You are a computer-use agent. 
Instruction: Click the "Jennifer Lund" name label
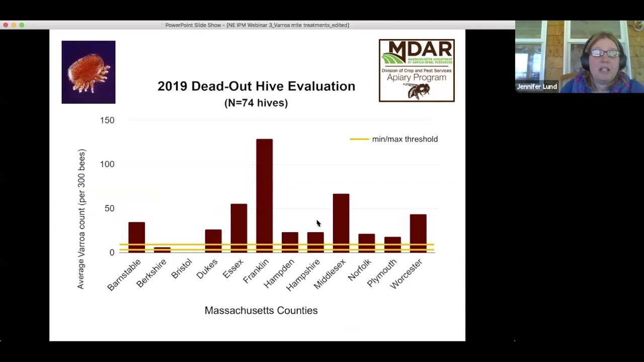[537, 86]
